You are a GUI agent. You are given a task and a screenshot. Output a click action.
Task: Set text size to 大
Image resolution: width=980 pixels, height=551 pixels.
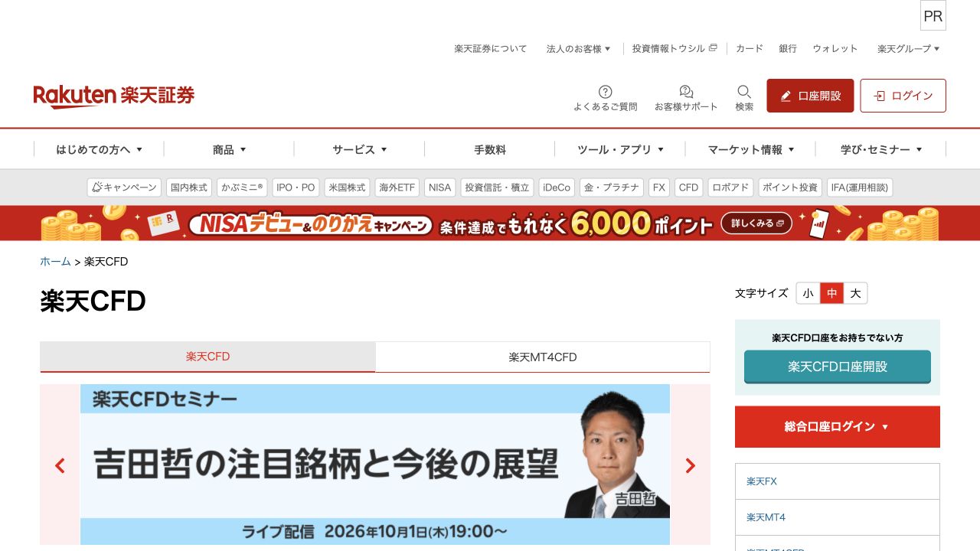tap(855, 293)
